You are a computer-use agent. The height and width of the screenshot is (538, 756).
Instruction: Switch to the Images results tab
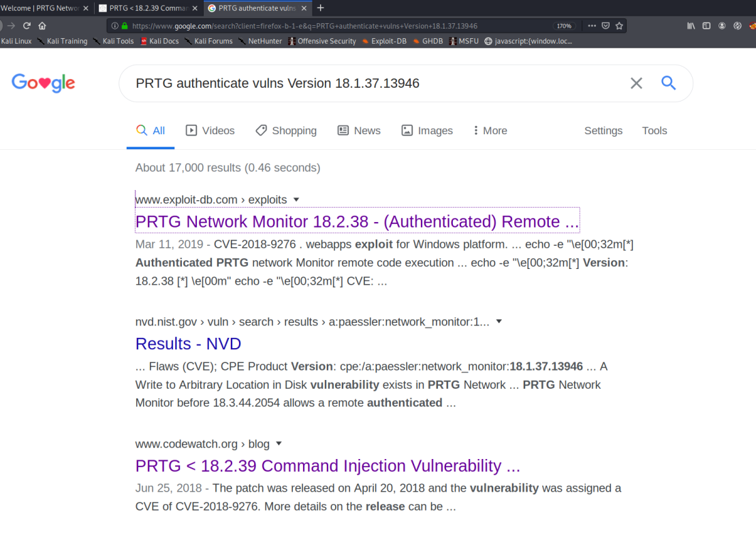pos(427,131)
